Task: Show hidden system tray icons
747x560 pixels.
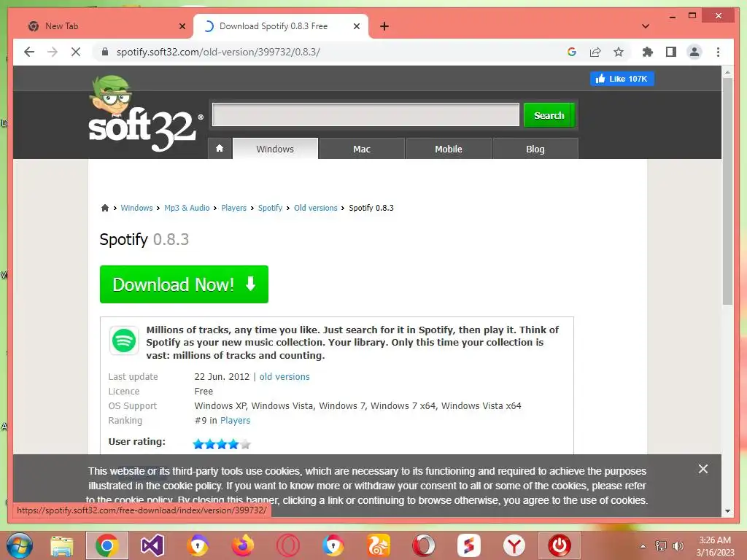Action: tap(643, 546)
